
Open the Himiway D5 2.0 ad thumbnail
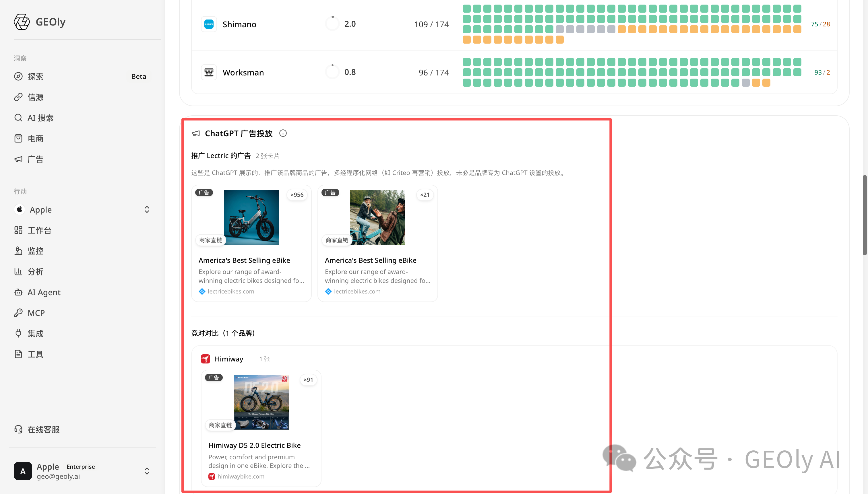[261, 402]
